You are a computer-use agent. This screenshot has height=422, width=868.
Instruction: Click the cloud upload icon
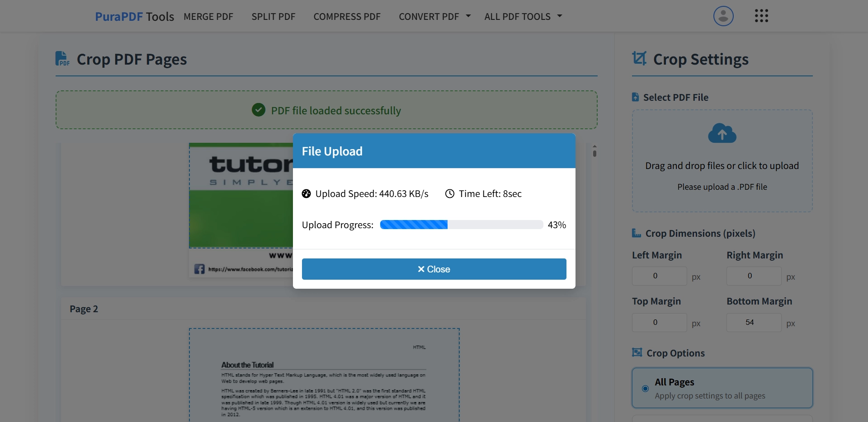[x=722, y=133]
